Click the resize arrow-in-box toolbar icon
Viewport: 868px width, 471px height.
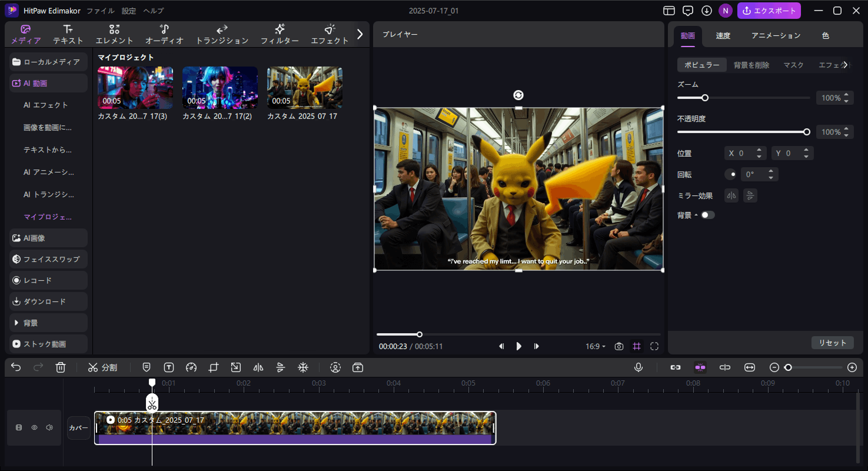pos(235,367)
